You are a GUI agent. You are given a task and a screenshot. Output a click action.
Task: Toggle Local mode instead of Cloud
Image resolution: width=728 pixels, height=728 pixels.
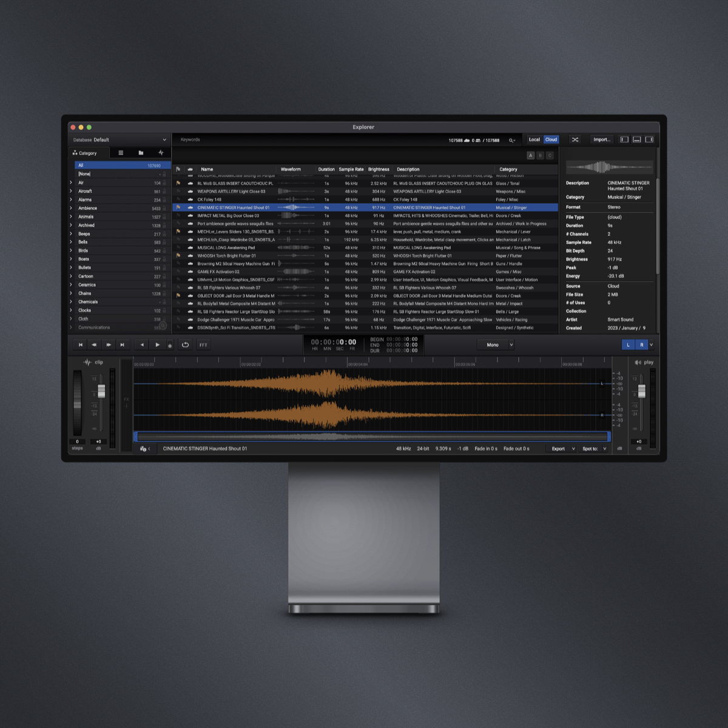(x=534, y=140)
